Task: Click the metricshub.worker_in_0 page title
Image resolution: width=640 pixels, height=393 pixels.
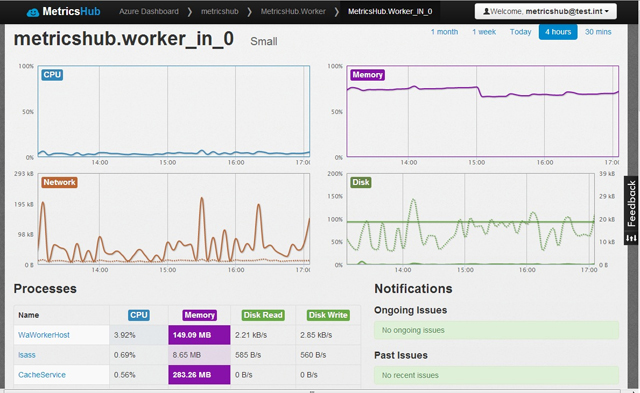Action: (124, 39)
